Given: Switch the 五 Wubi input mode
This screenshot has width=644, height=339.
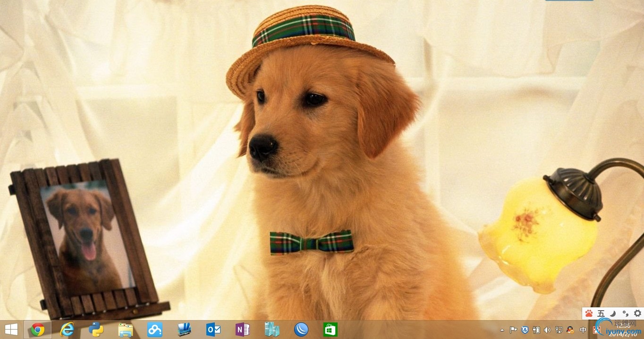Looking at the screenshot, I should click(601, 313).
